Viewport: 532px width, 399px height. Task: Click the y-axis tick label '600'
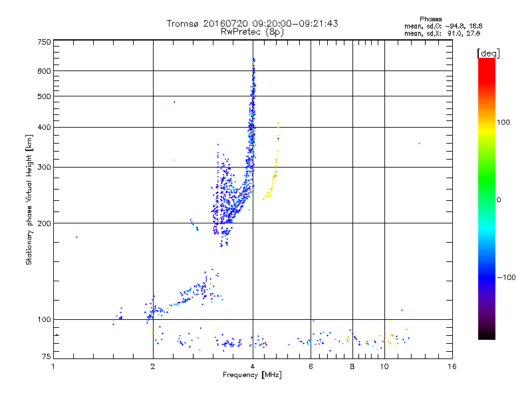point(44,71)
